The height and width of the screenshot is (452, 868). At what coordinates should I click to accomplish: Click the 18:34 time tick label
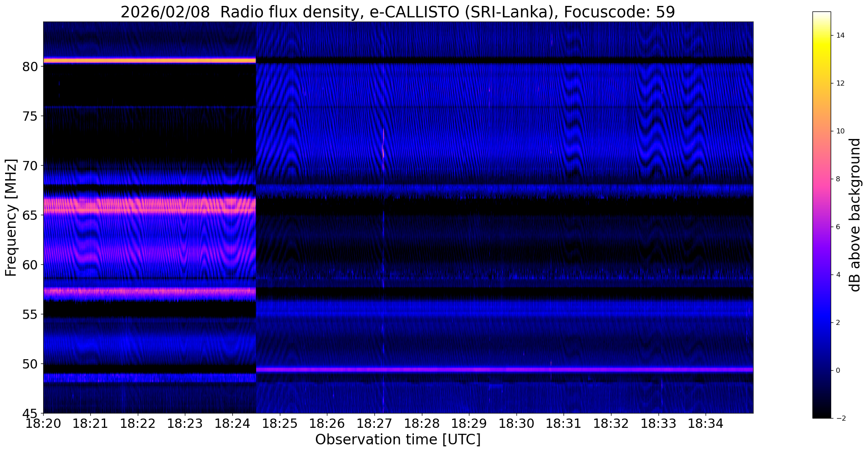[x=706, y=424]
